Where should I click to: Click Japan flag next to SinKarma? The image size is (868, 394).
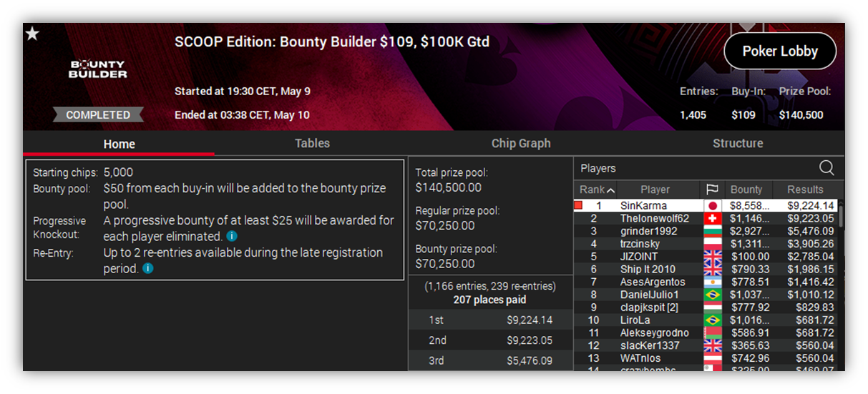tap(712, 206)
